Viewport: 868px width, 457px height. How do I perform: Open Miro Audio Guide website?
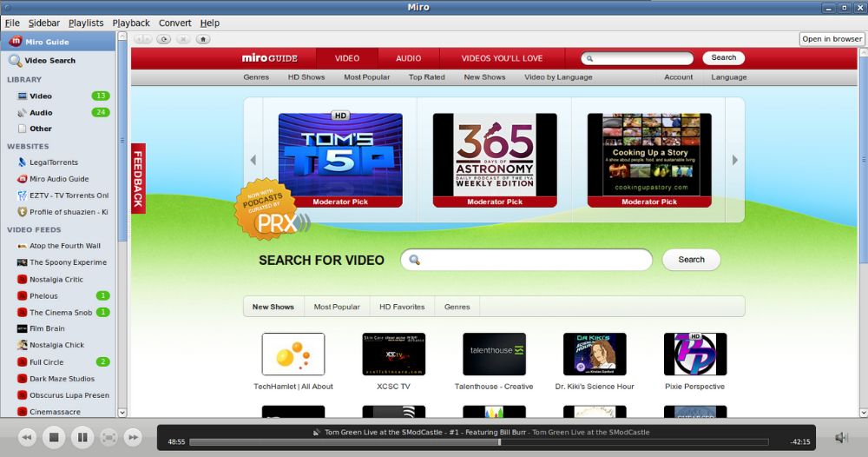(x=57, y=179)
